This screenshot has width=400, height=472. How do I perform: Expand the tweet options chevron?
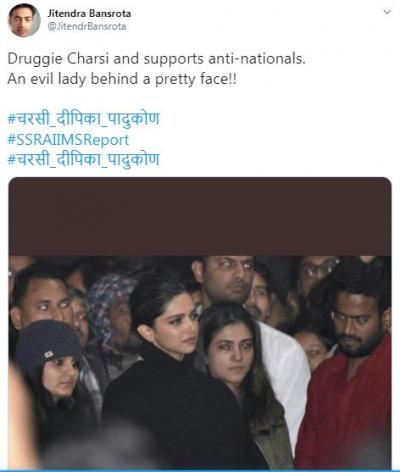(387, 12)
